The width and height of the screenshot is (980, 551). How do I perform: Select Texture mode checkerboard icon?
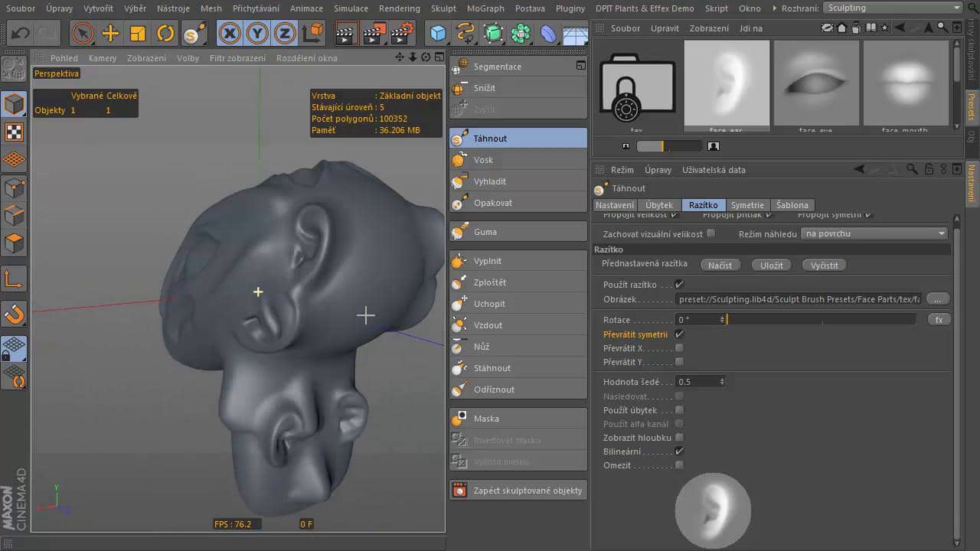pyautogui.click(x=14, y=132)
